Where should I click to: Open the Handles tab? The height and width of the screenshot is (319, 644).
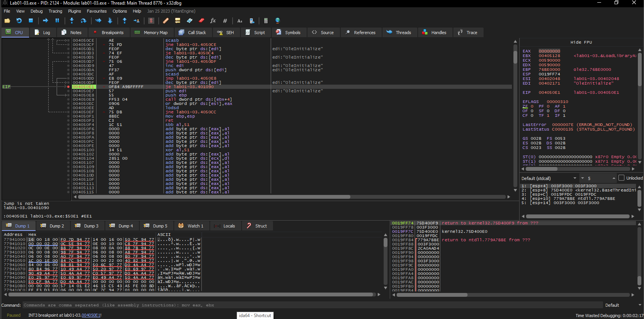[435, 33]
